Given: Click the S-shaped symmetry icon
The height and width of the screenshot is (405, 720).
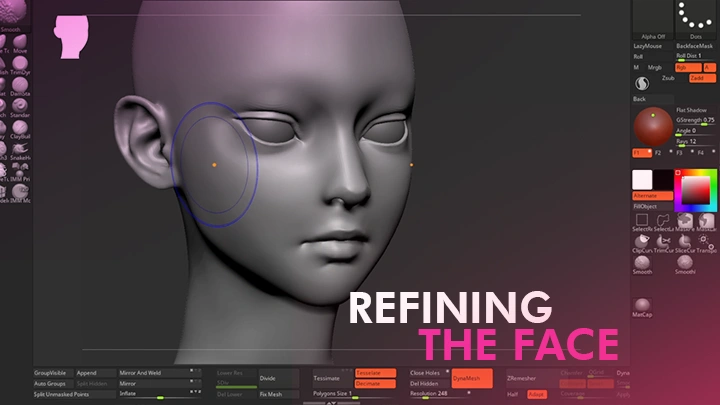Looking at the screenshot, I should (x=642, y=83).
